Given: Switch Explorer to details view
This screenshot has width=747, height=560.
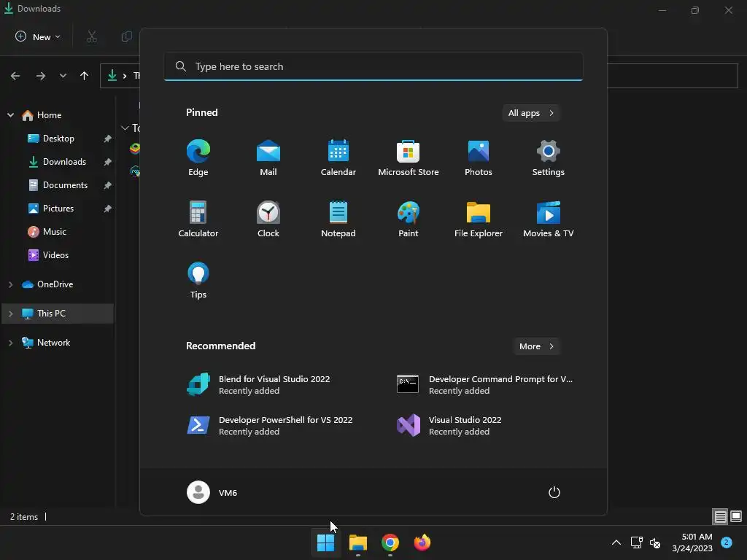Looking at the screenshot, I should [x=720, y=517].
